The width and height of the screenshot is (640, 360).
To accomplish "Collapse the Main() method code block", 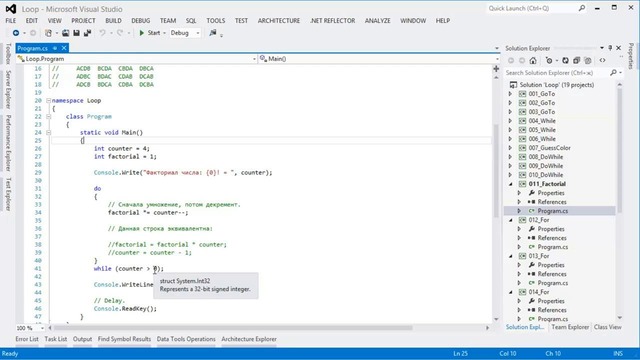I will (48, 132).
